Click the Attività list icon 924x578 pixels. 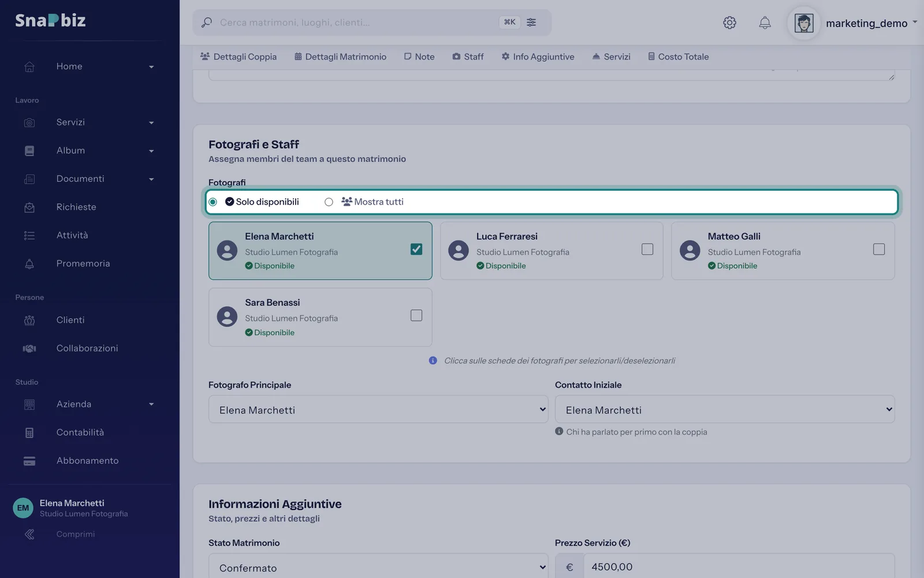pos(29,235)
